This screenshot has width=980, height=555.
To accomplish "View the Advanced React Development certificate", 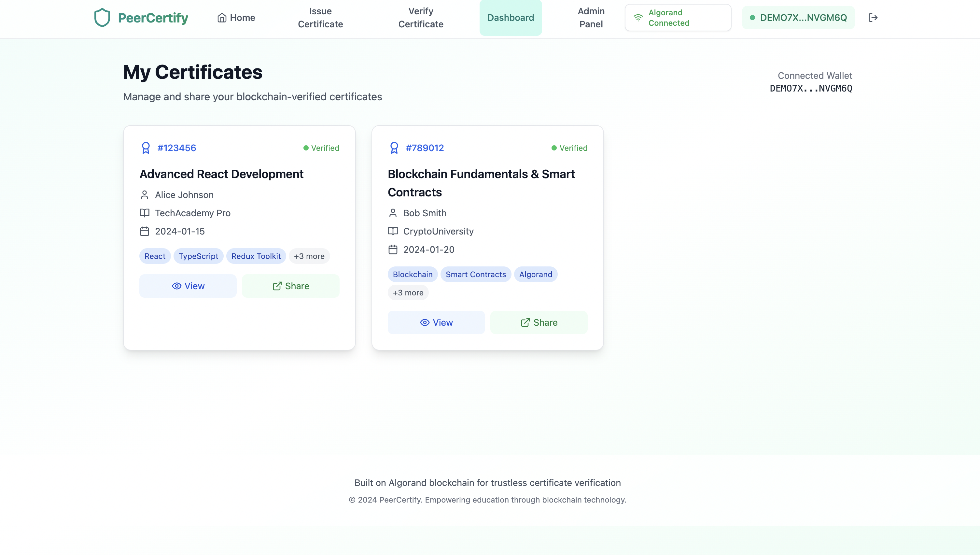I will pyautogui.click(x=188, y=286).
